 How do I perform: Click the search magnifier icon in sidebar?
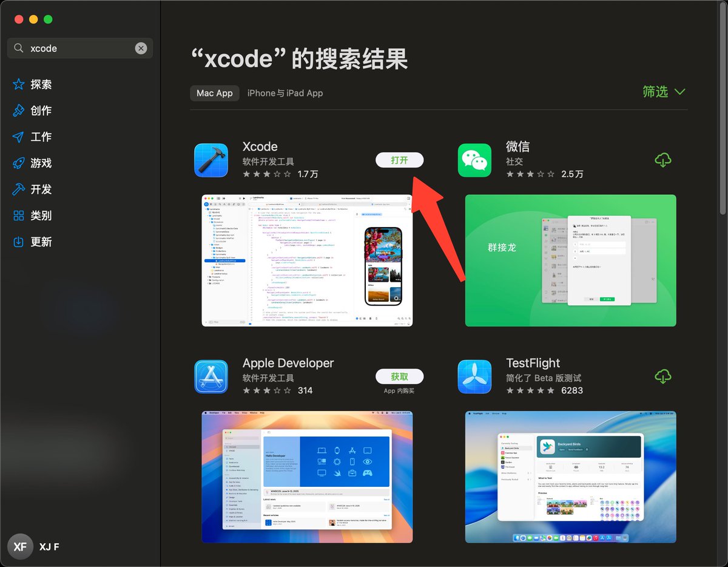point(19,49)
